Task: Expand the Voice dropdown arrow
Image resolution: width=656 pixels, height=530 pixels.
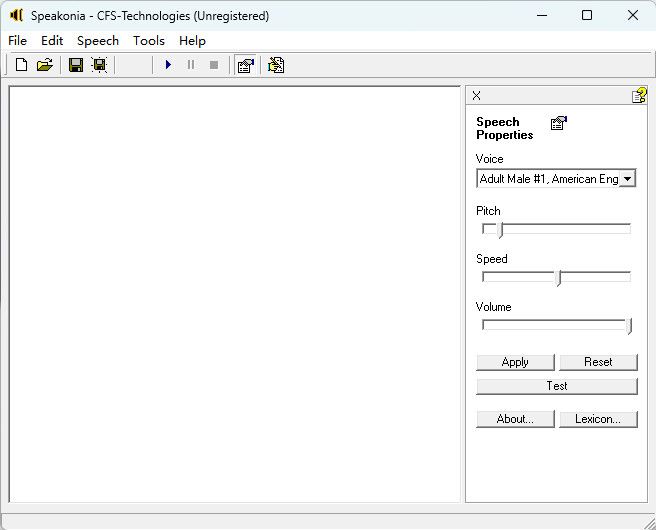Action: (x=627, y=179)
